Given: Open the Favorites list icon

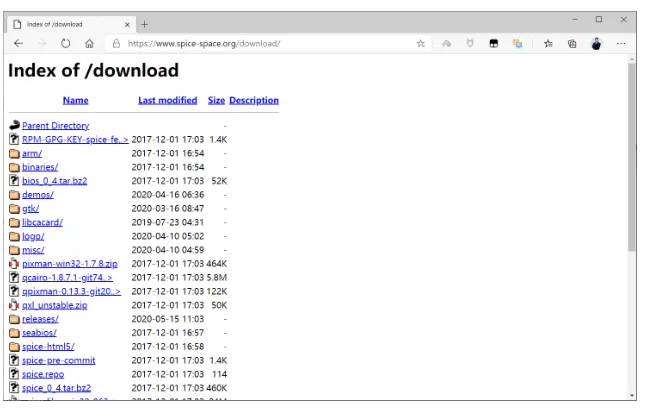Looking at the screenshot, I should (x=548, y=43).
